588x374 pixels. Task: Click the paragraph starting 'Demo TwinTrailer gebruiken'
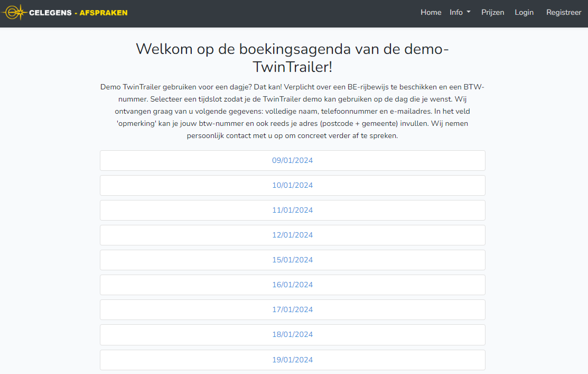(293, 111)
